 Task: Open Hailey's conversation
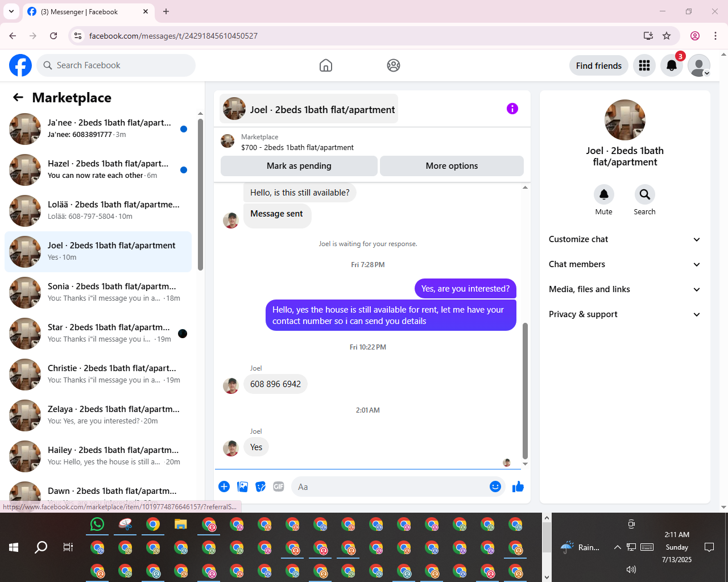(98, 456)
